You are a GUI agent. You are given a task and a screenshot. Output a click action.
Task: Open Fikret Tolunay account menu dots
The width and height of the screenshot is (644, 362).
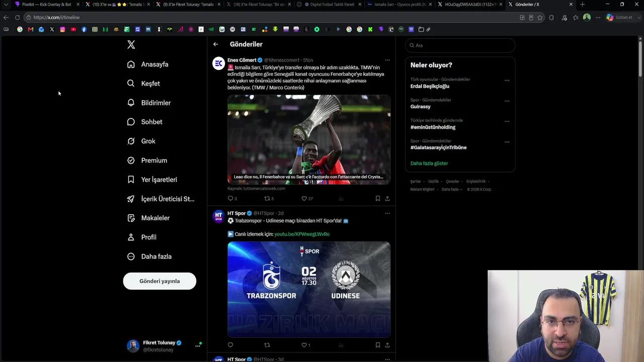click(x=198, y=346)
